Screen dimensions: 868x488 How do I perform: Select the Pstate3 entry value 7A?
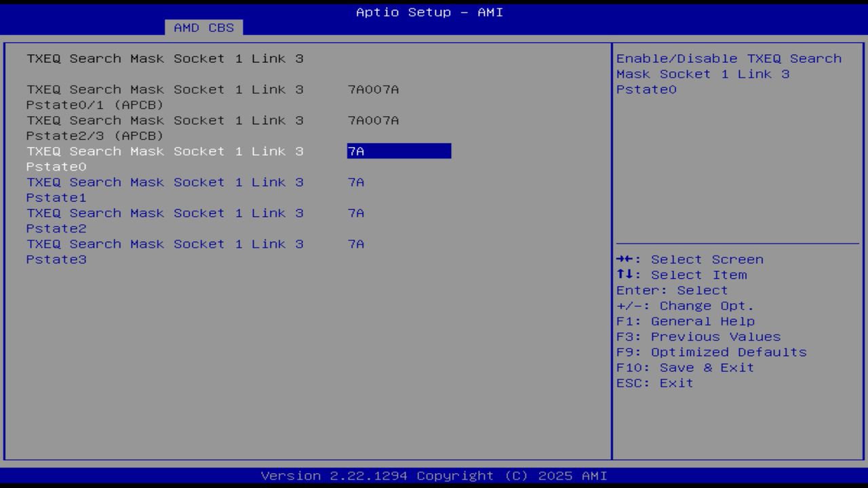[355, 243]
